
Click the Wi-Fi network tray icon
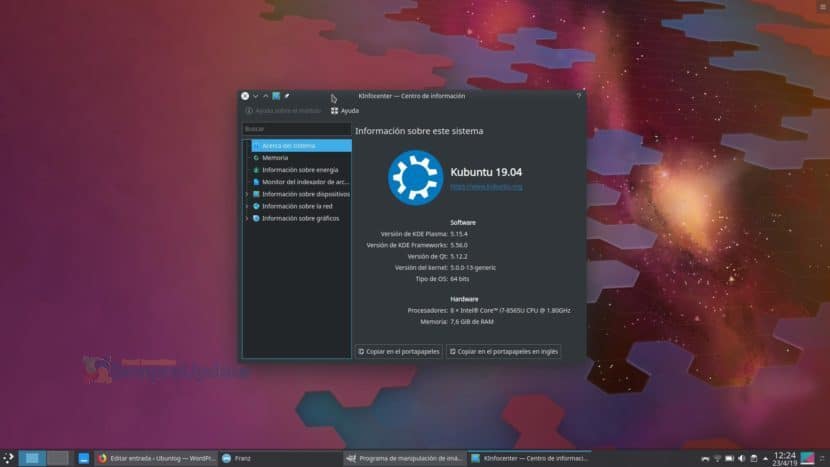pyautogui.click(x=717, y=459)
